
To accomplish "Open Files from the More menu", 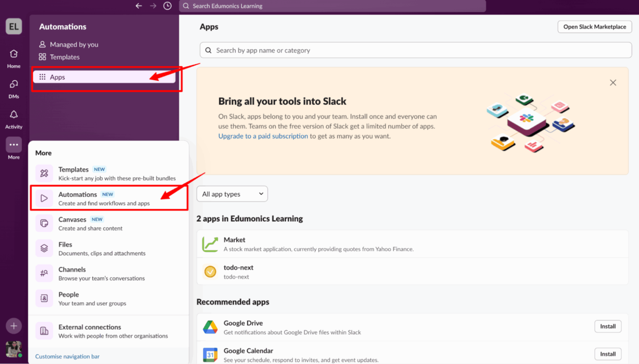I will click(x=109, y=249).
